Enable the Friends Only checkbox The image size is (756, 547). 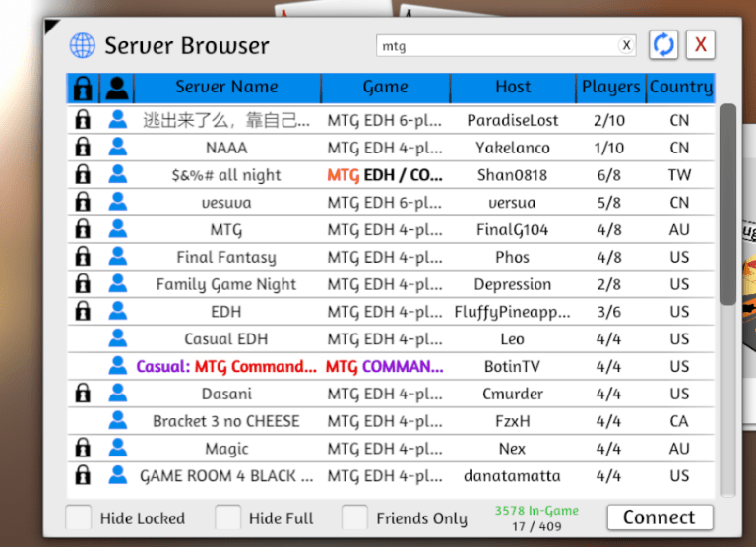354,517
